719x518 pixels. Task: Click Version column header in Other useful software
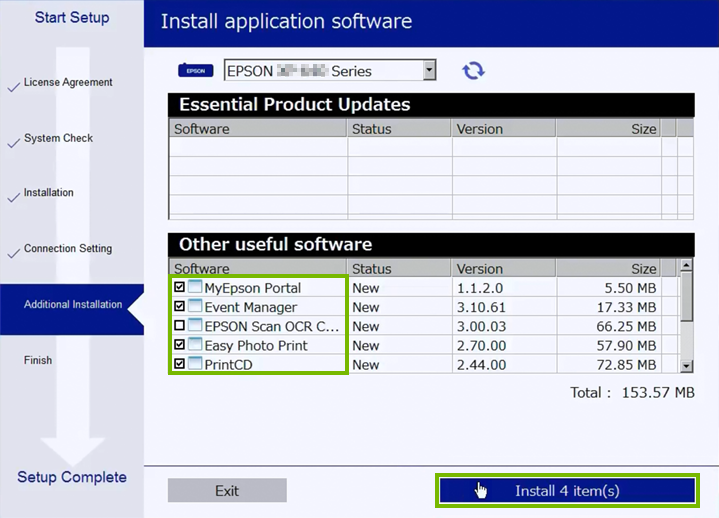504,268
